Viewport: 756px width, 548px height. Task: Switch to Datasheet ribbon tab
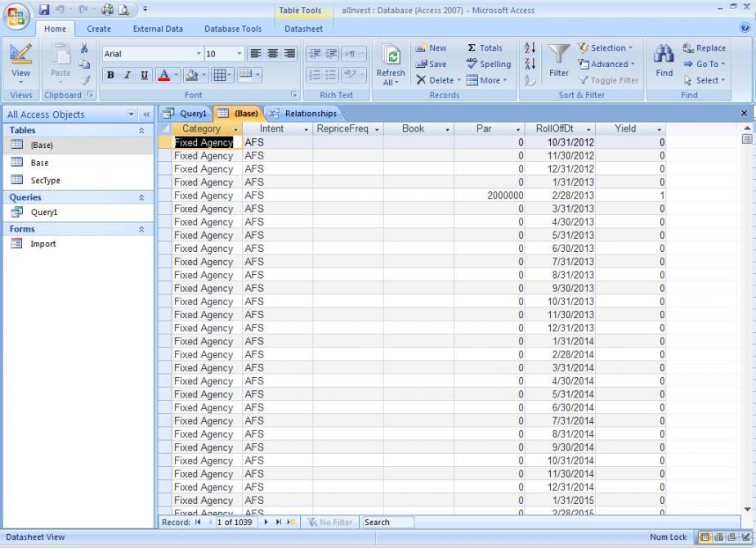coord(303,29)
